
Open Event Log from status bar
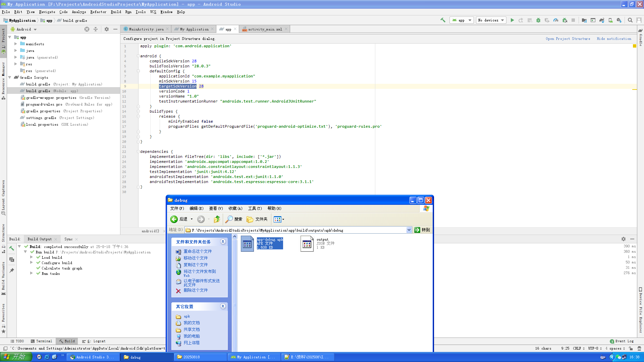click(622, 341)
